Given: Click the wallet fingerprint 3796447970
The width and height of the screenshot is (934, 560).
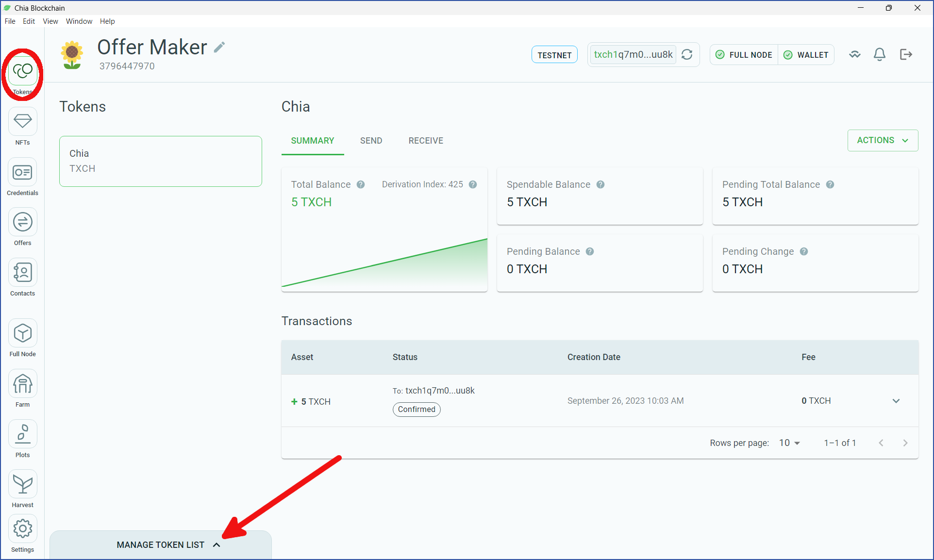Looking at the screenshot, I should coord(127,66).
